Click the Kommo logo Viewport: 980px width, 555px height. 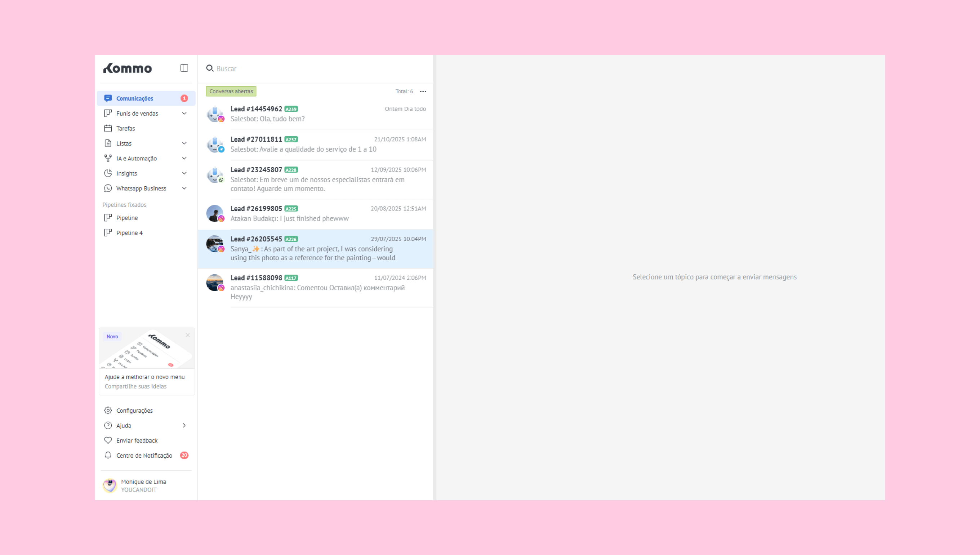[x=128, y=68]
